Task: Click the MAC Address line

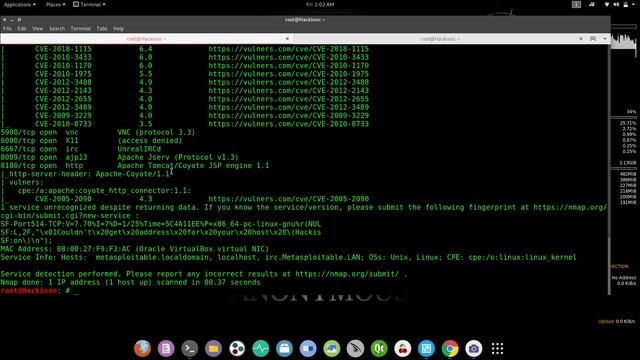Action: [x=135, y=249]
